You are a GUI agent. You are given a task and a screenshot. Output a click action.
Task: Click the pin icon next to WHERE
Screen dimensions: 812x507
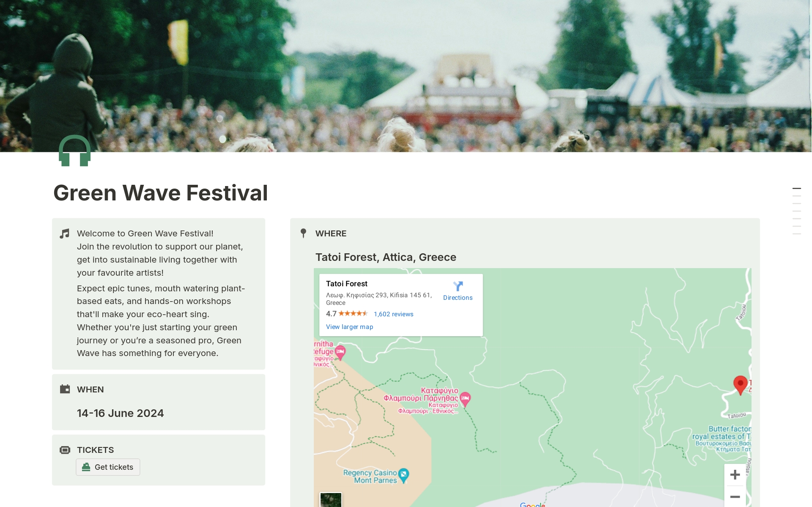[x=303, y=233]
